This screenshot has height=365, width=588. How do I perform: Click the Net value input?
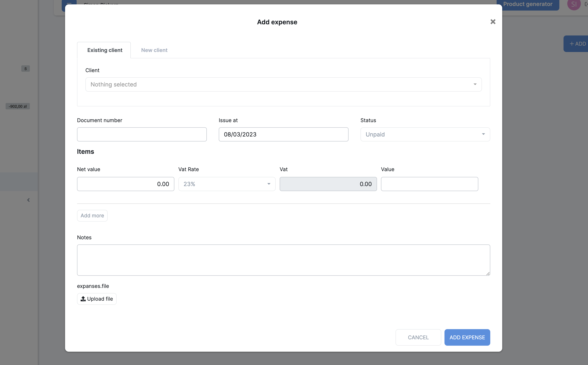[125, 184]
